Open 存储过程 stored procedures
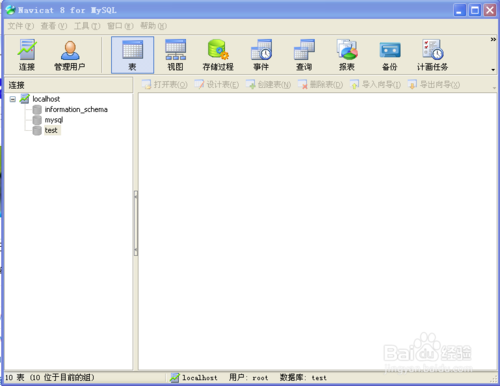Screen dimensions: 500x386 [218, 55]
